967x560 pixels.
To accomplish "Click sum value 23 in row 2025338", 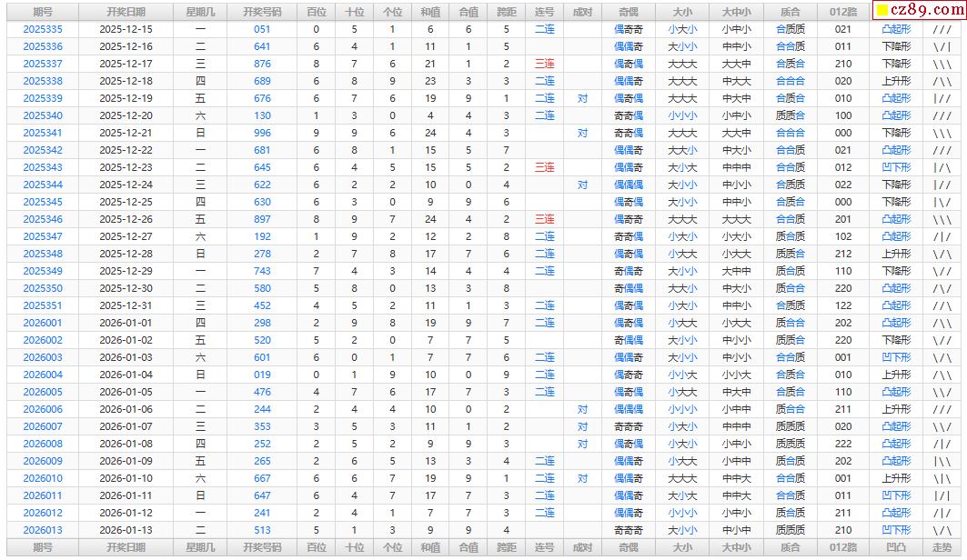I will (430, 81).
